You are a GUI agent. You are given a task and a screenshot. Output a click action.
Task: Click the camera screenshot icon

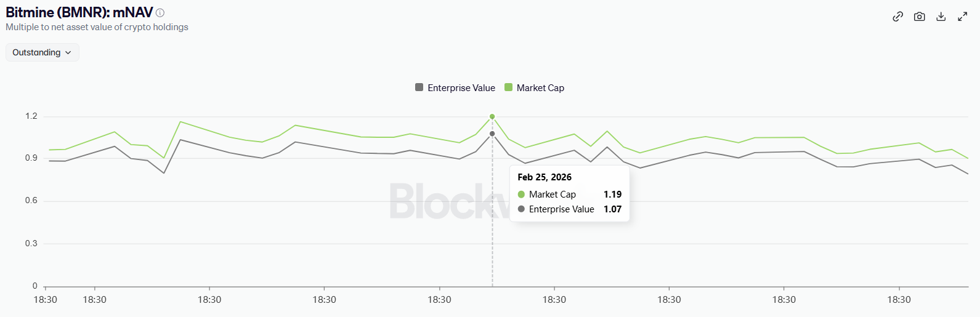[x=919, y=17]
